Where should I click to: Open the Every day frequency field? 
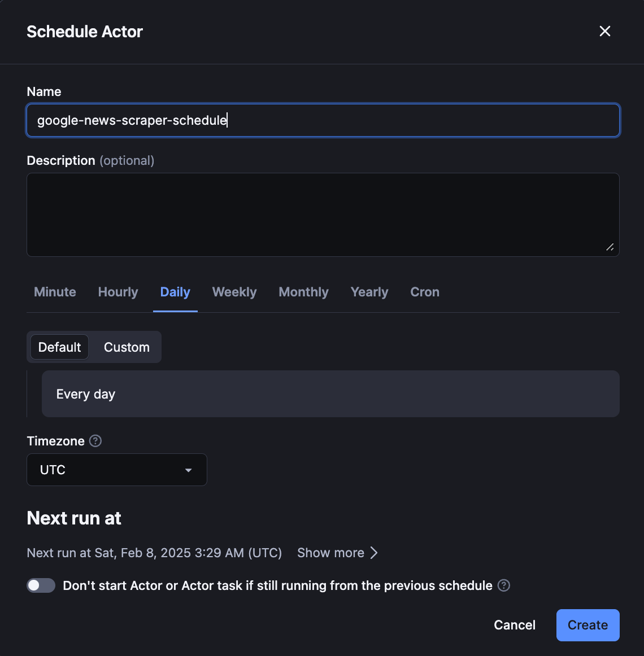coord(330,393)
